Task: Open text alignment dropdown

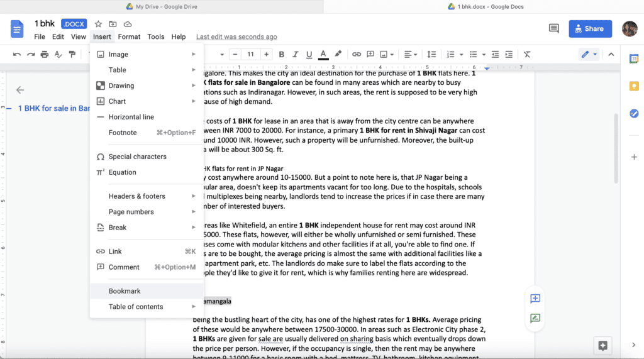Action: pyautogui.click(x=410, y=55)
